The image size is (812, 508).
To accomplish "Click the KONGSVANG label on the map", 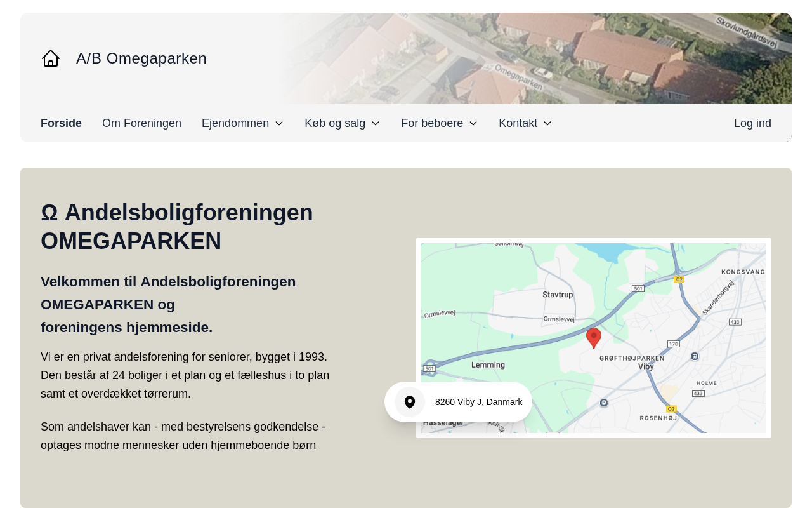I will [x=743, y=272].
